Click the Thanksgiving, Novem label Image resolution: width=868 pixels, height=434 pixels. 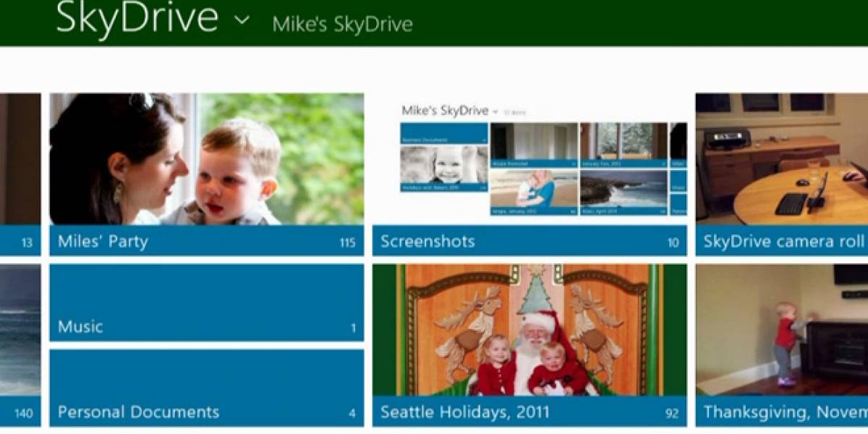coord(786,413)
